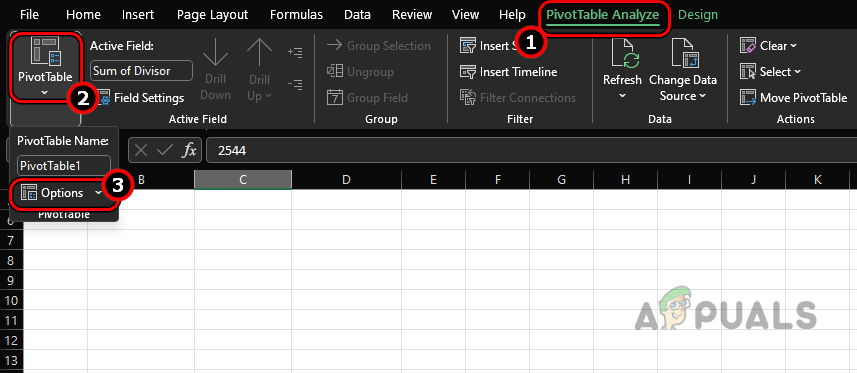The height and width of the screenshot is (373, 857).
Task: Expand Change Data Source dropdown
Action: click(702, 96)
